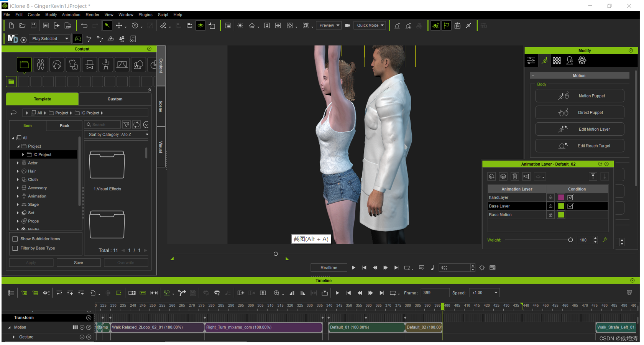Open the Modify panel physics gear tab
644x345 pixels.
tap(582, 61)
